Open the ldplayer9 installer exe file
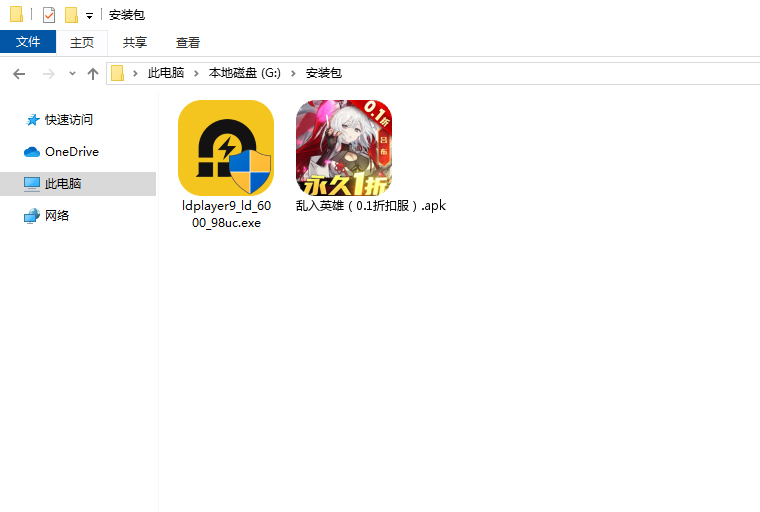 (226, 148)
